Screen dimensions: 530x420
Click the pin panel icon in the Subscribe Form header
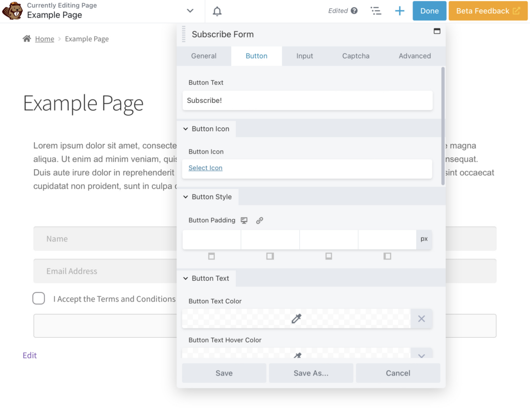pos(436,32)
